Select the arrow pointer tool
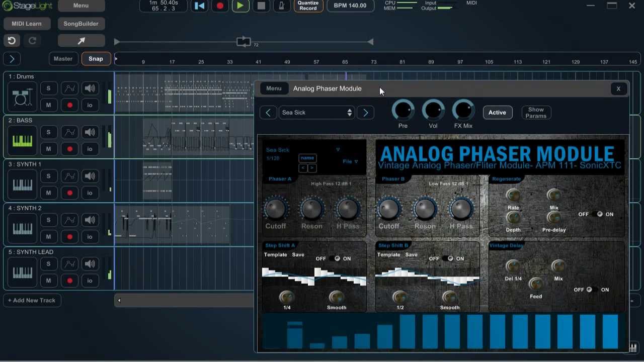 pos(82,41)
